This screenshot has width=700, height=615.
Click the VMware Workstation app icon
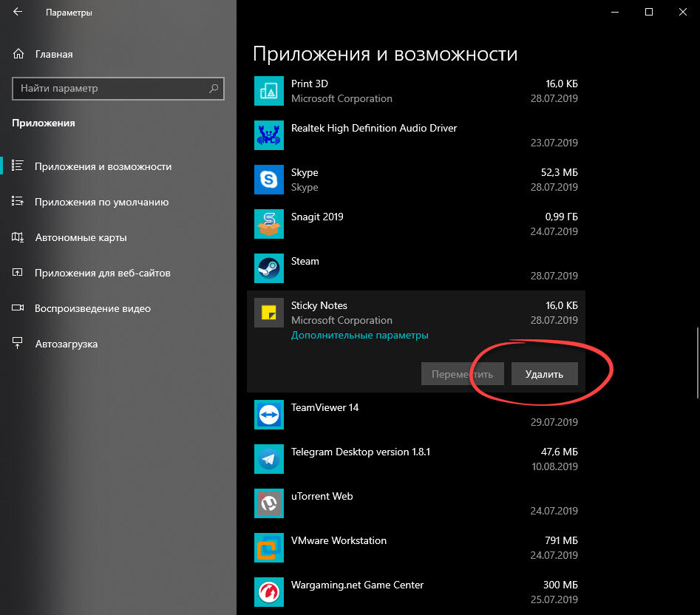coord(269,548)
